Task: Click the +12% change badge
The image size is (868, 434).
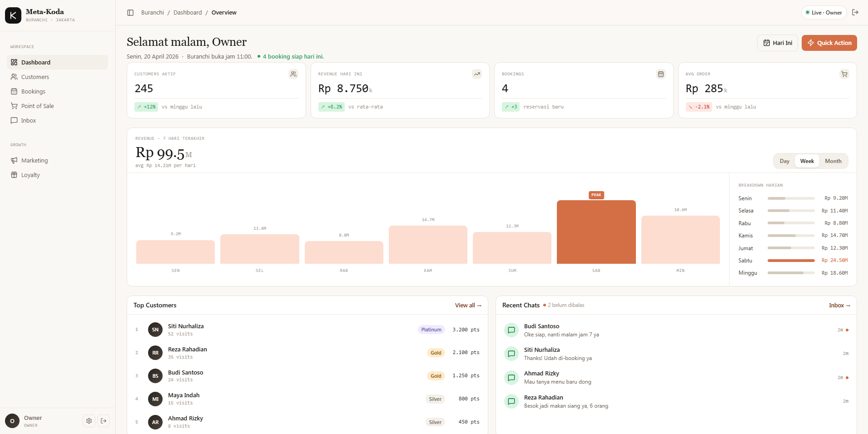Action: click(146, 107)
